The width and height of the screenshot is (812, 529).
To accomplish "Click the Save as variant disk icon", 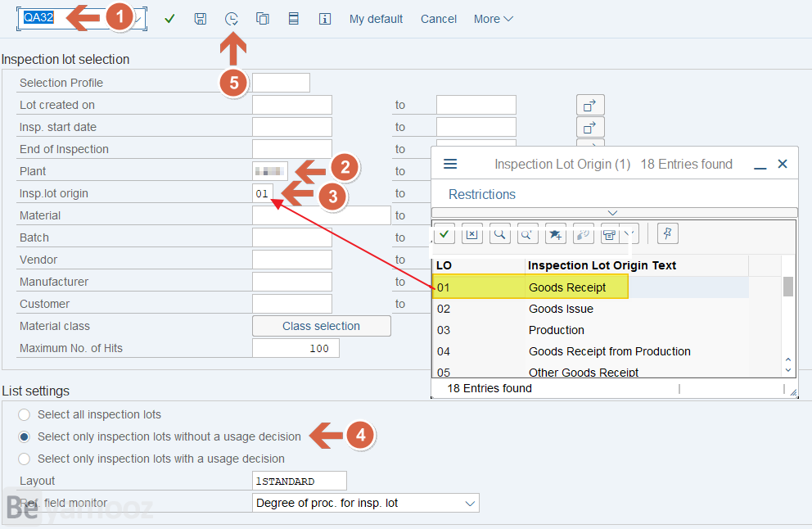I will pyautogui.click(x=201, y=19).
